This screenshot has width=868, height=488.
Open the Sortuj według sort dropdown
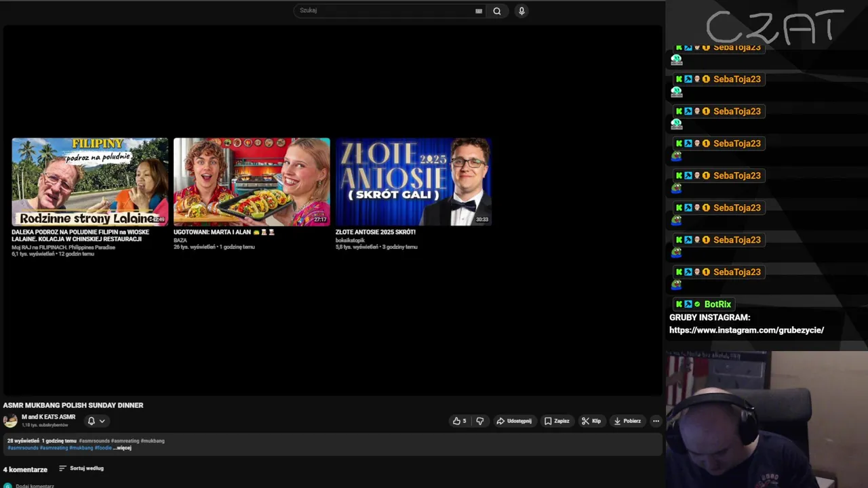tap(81, 468)
